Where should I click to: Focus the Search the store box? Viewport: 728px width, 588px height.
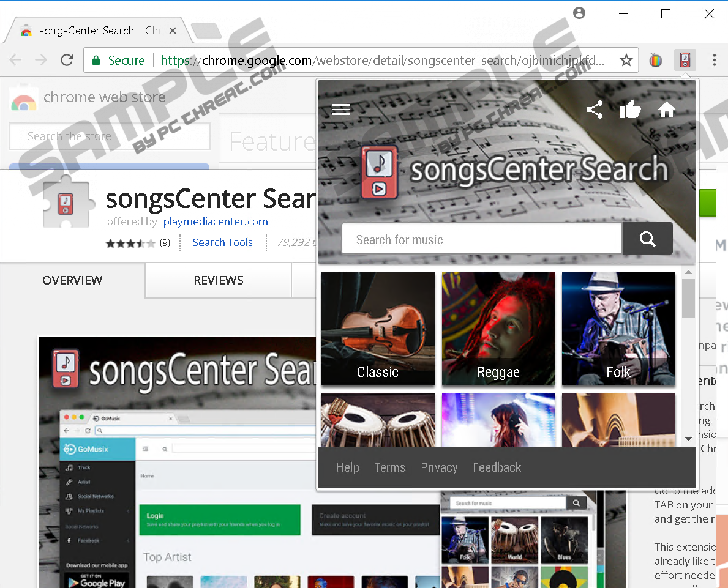pyautogui.click(x=110, y=136)
